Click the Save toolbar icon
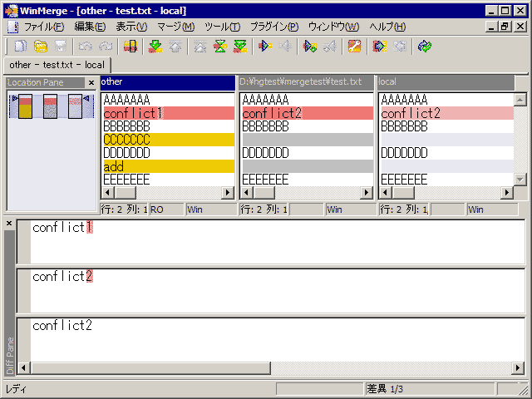The image size is (532, 399). coord(61,47)
